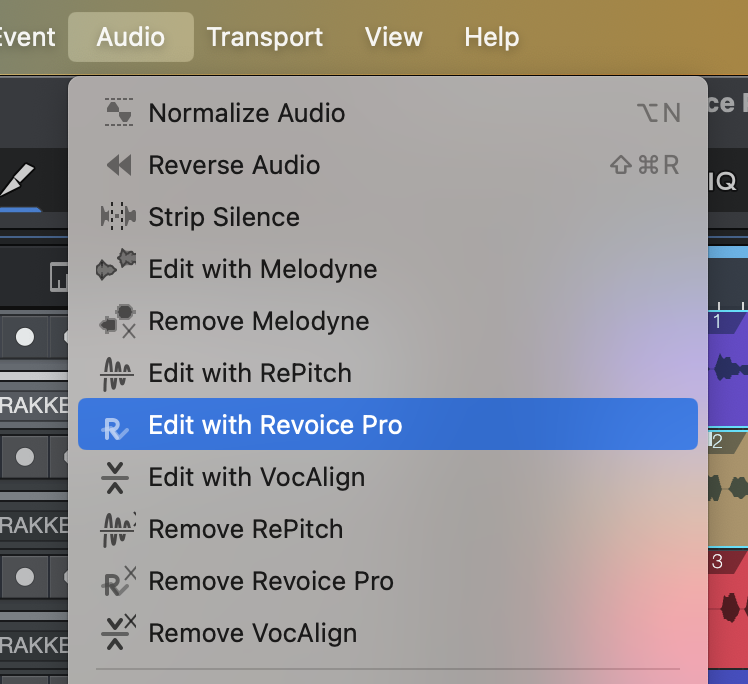This screenshot has height=684, width=748.
Task: Toggle the third track's circle button
Action: point(24,577)
